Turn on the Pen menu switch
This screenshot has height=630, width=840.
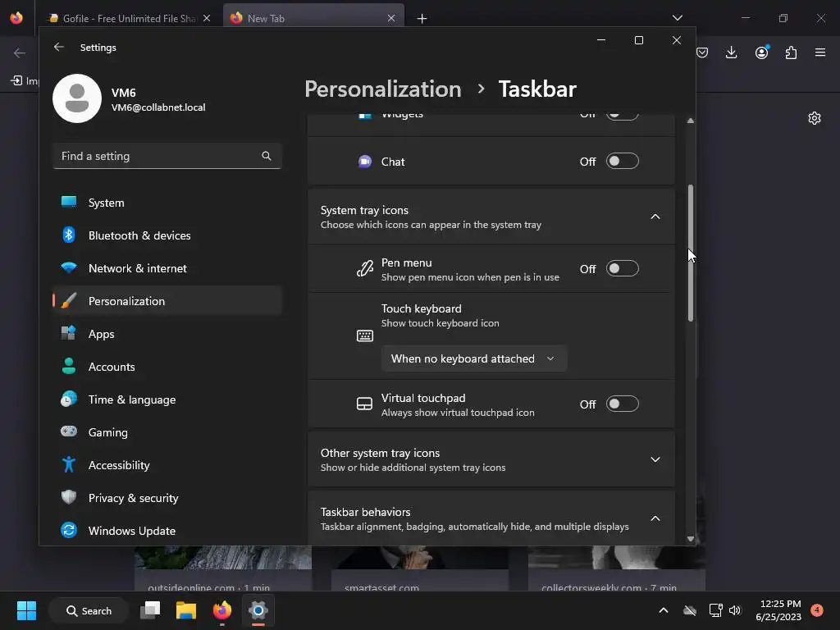click(622, 268)
